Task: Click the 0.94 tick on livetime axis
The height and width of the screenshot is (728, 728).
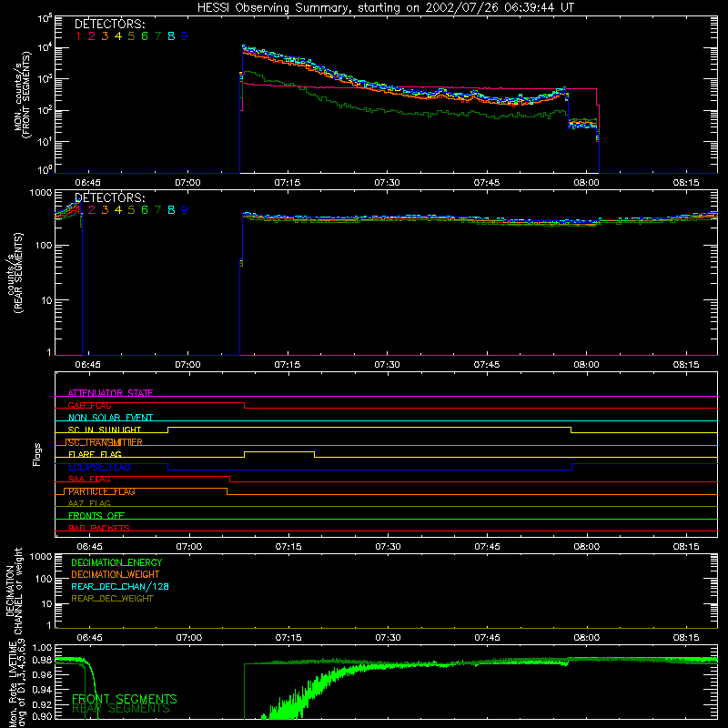Action: (x=42, y=689)
